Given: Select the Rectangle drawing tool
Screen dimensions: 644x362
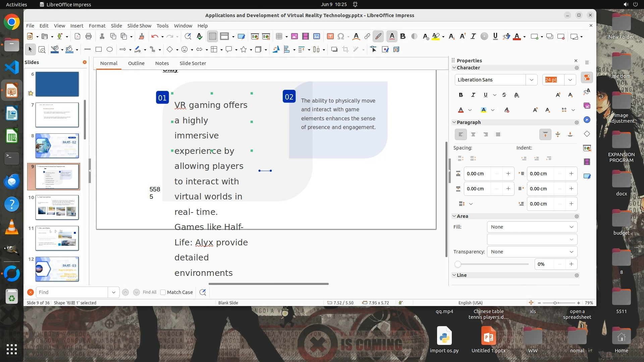Looking at the screenshot, I should click(99, 50).
